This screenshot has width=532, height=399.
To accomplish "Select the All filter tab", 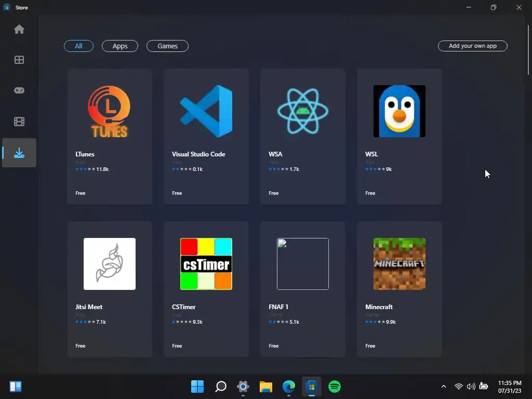I will point(78,46).
